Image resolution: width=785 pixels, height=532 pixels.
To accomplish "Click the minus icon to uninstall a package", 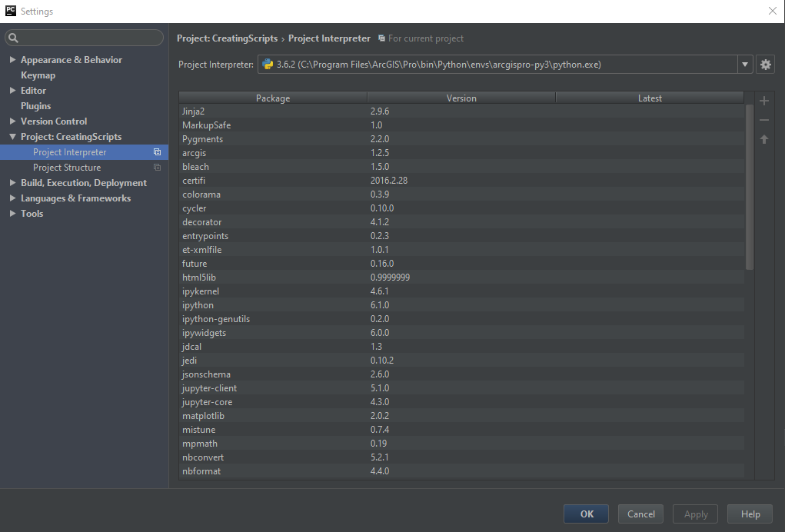I will click(764, 120).
